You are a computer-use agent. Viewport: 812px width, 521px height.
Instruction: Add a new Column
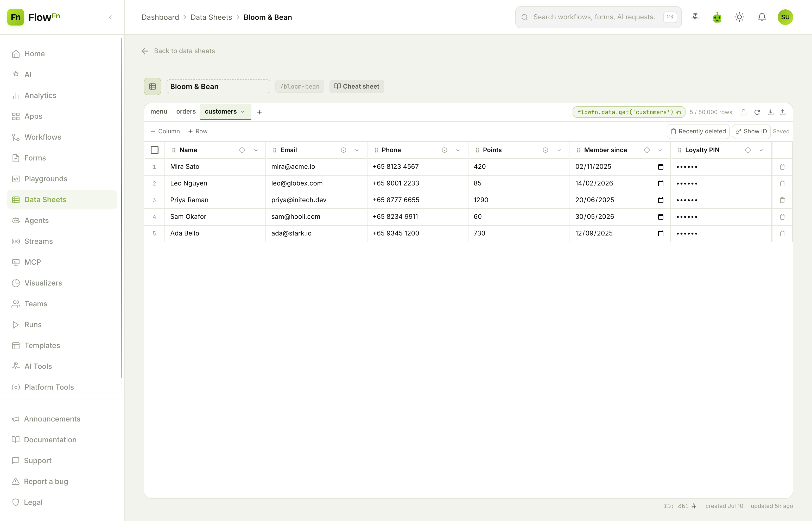[165, 131]
